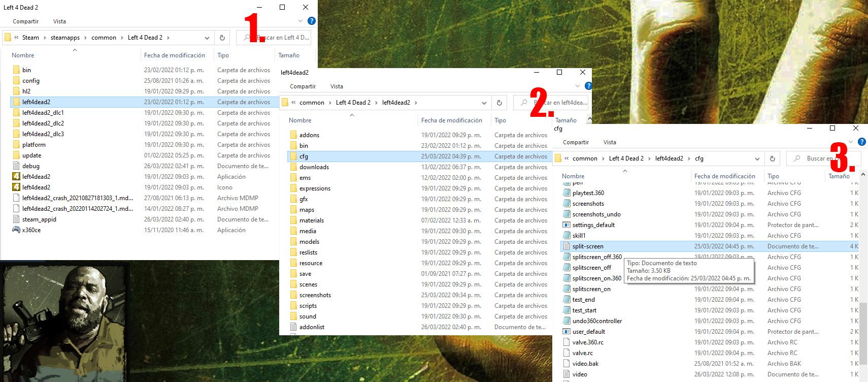Viewport: 868px width, 382px height.
Task: Click the left4dead2_dlc1 folder icon
Action: (16, 113)
